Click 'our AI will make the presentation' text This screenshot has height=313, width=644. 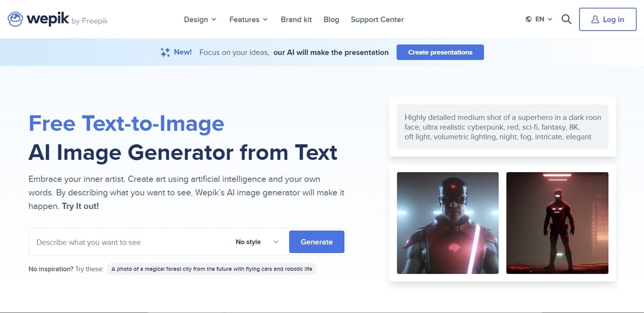pos(331,52)
